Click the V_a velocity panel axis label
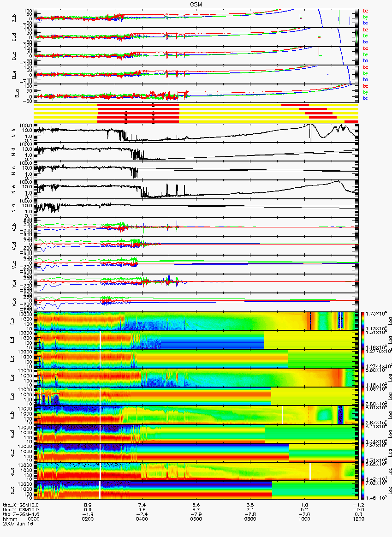This screenshot has height=537, width=392. click(14, 302)
